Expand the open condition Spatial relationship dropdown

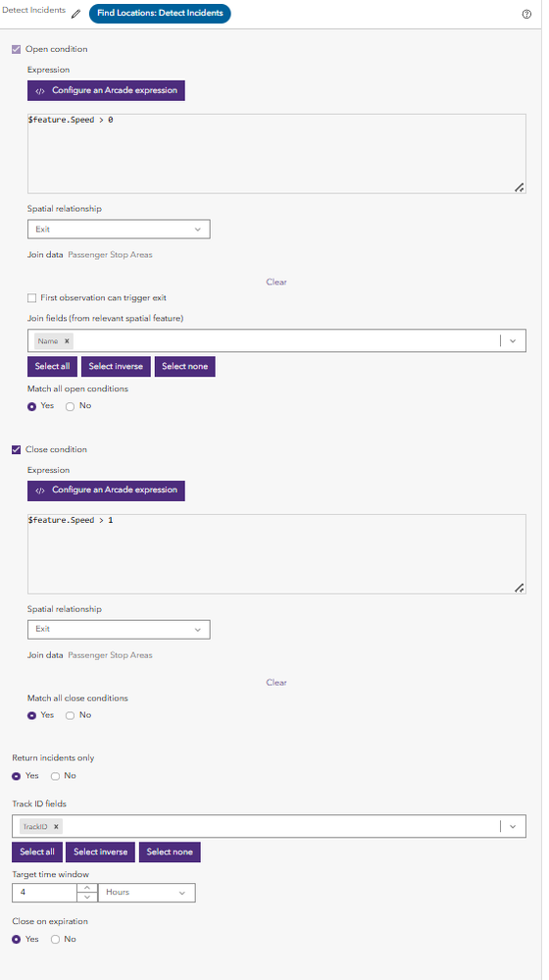[119, 230]
